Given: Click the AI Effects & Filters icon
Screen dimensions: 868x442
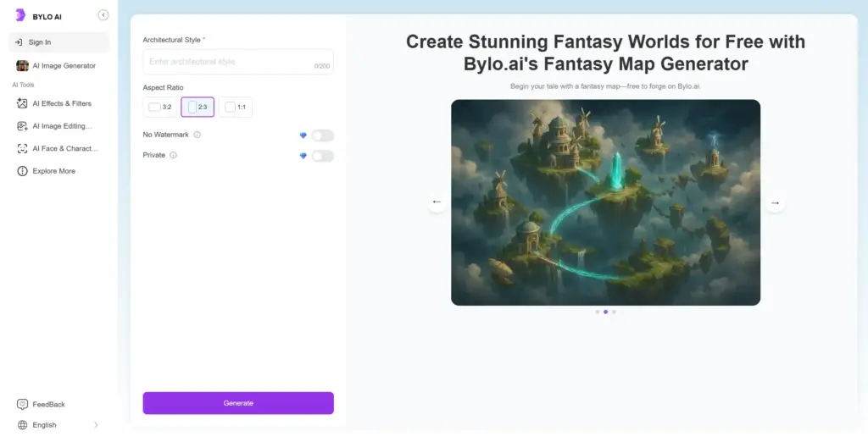Looking at the screenshot, I should (x=22, y=103).
